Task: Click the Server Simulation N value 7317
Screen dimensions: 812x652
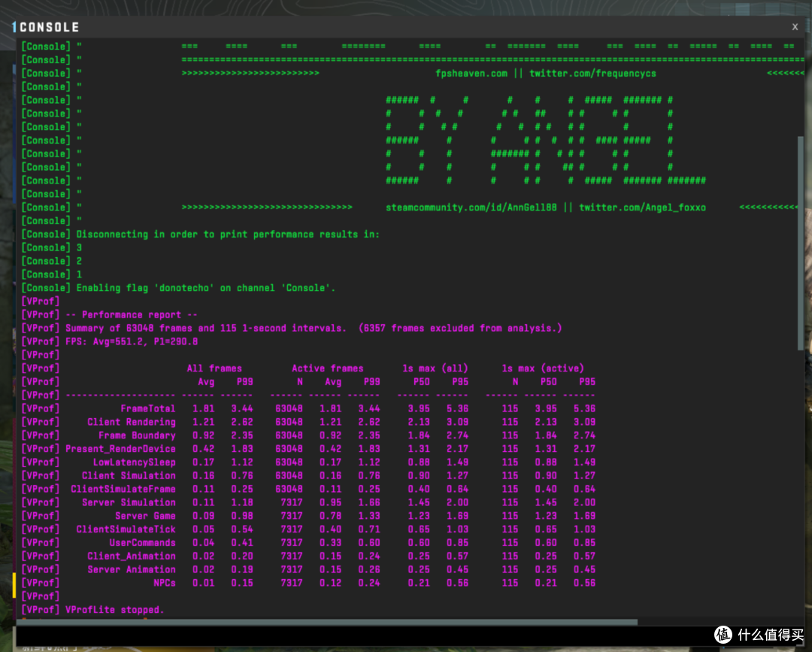Action: tap(292, 502)
